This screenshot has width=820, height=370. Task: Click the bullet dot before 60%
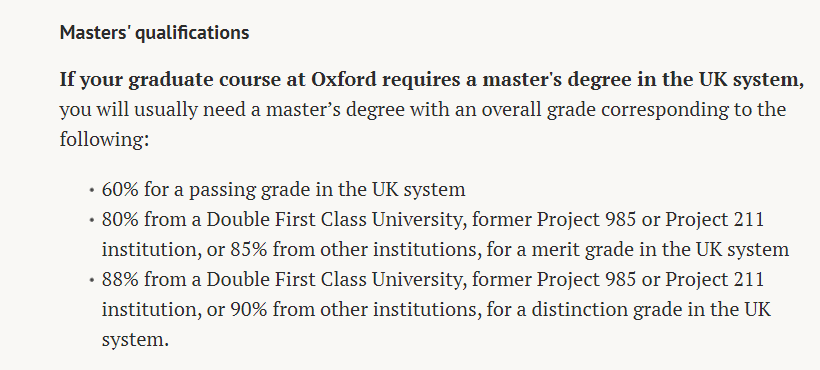tap(92, 190)
